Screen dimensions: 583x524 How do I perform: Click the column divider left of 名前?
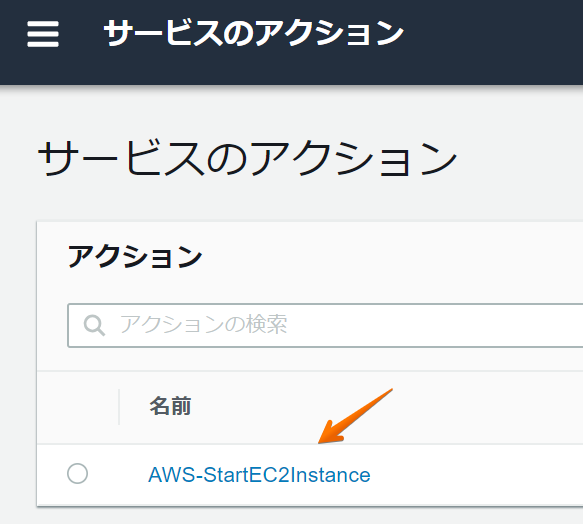pos(119,406)
